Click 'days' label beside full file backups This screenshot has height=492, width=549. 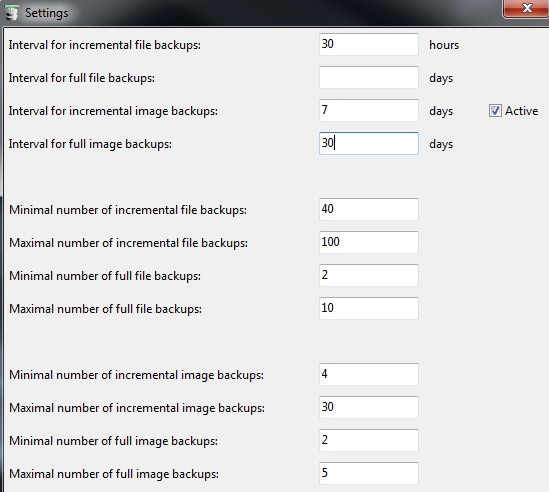[441, 78]
